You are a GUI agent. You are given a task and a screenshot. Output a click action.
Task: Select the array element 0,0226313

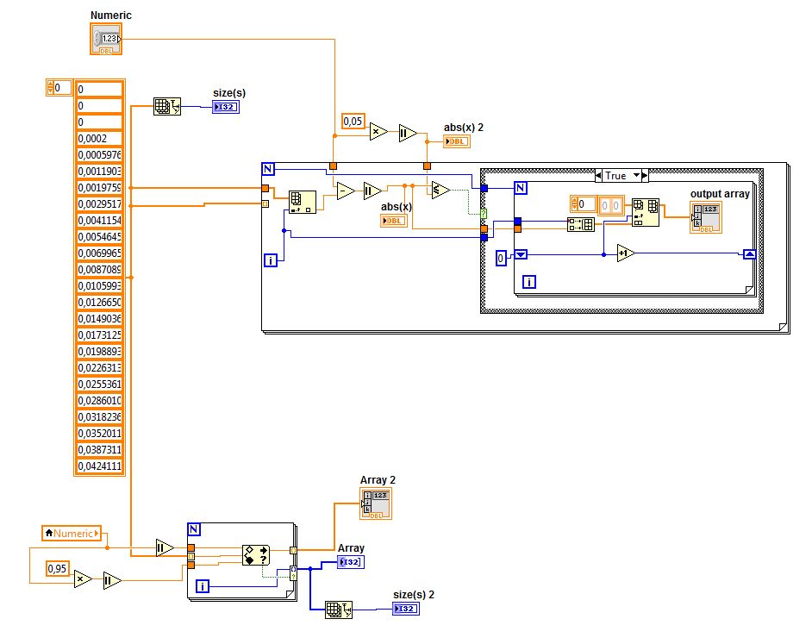click(99, 368)
